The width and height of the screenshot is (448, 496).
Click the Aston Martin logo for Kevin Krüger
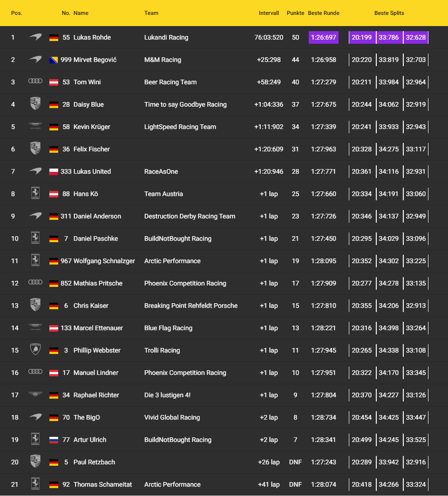tap(35, 127)
